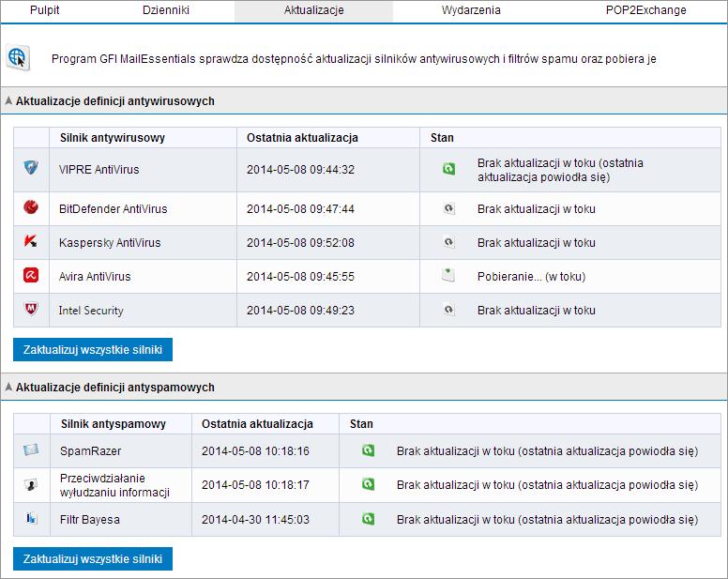The height and width of the screenshot is (579, 728).
Task: Click the SpamRazer engine icon
Action: pos(31,449)
